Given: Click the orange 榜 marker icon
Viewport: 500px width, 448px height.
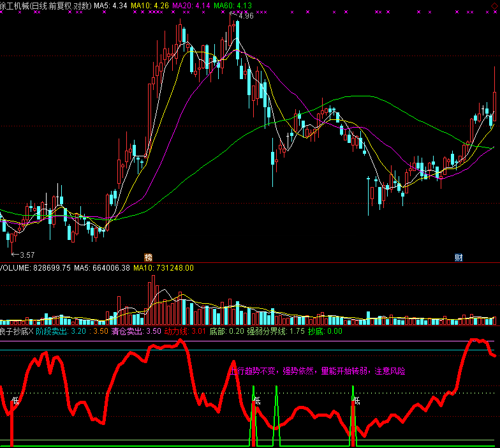Looking at the screenshot, I should pyautogui.click(x=148, y=258).
